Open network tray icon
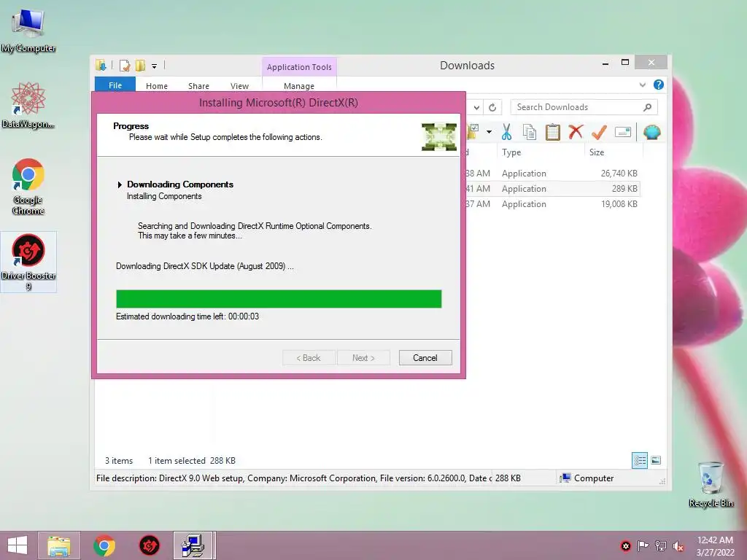 coord(661,546)
